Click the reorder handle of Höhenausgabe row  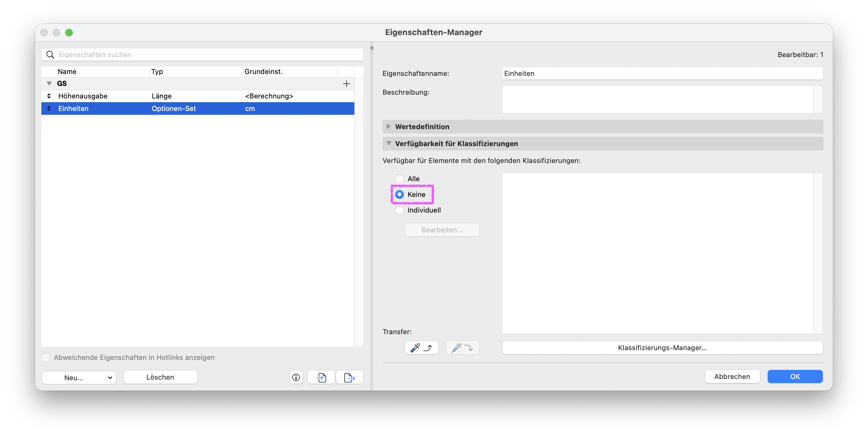pos(49,96)
